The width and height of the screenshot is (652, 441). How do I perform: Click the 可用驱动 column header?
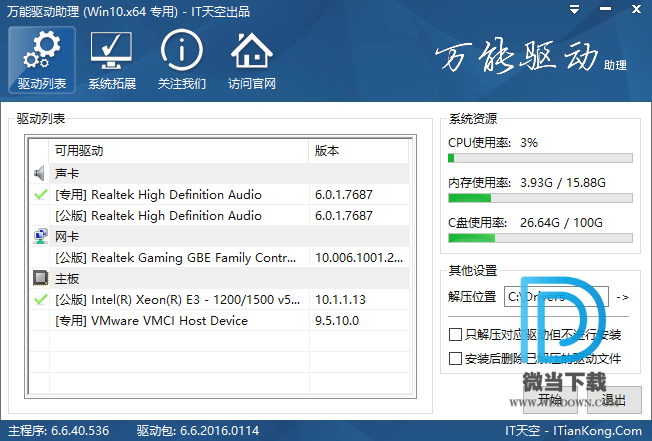[179, 151]
